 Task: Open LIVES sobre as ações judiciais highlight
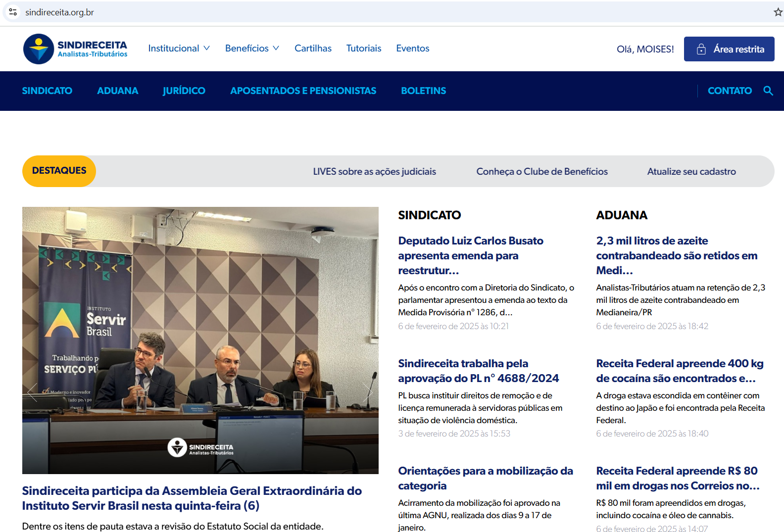pyautogui.click(x=374, y=172)
